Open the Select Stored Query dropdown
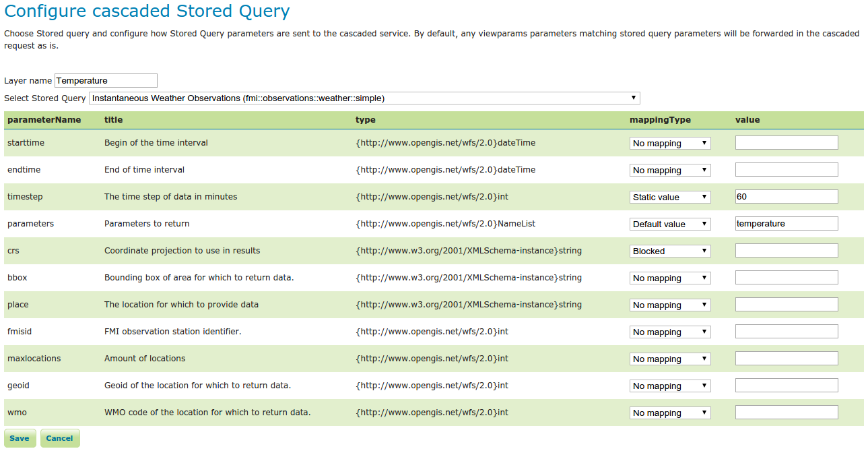This screenshot has width=868, height=453. click(x=364, y=97)
